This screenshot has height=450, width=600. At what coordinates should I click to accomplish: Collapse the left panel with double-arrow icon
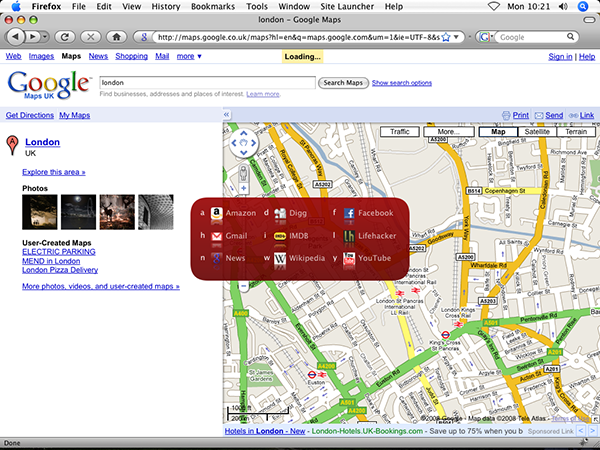(227, 114)
